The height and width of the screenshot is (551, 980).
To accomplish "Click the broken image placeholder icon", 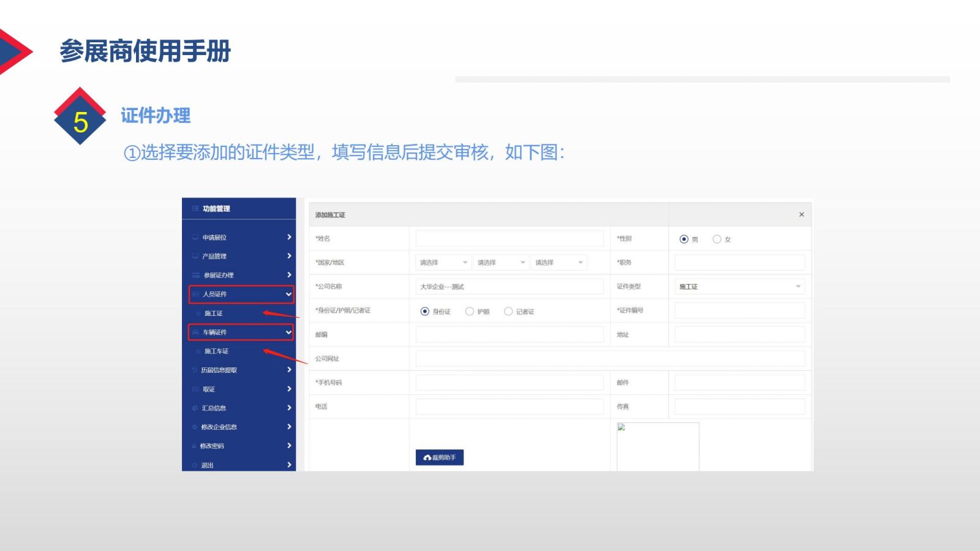I will coord(621,427).
